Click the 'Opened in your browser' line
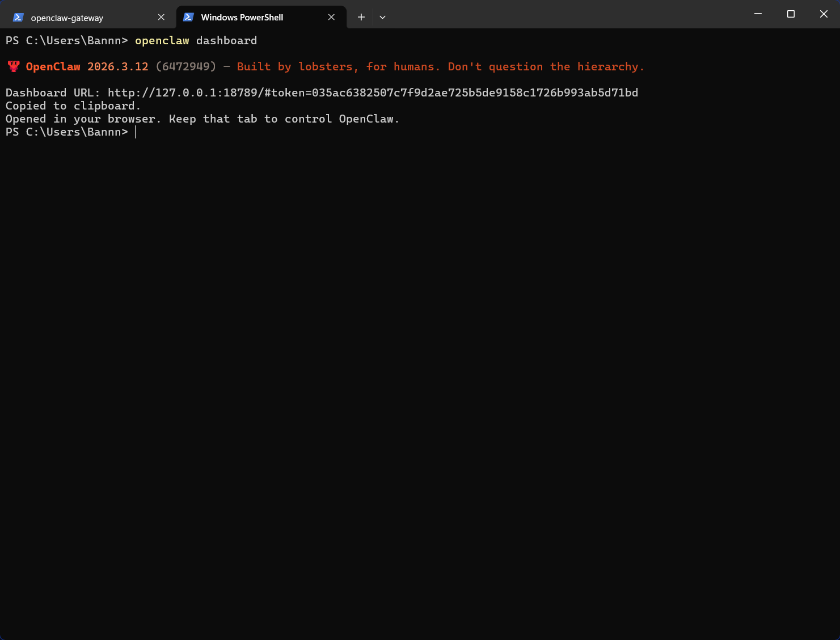840x640 pixels. tap(202, 119)
